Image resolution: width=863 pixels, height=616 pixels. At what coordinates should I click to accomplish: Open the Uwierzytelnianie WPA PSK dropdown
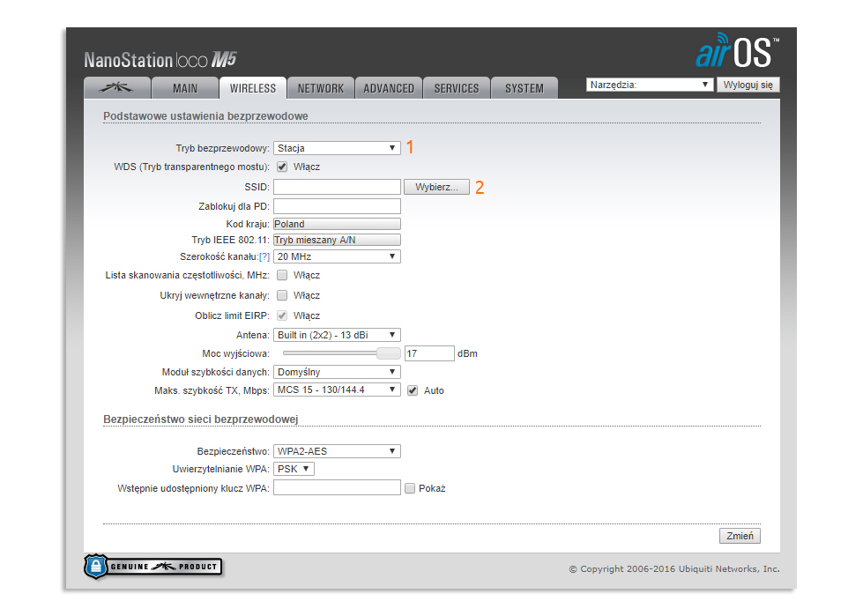tap(294, 469)
